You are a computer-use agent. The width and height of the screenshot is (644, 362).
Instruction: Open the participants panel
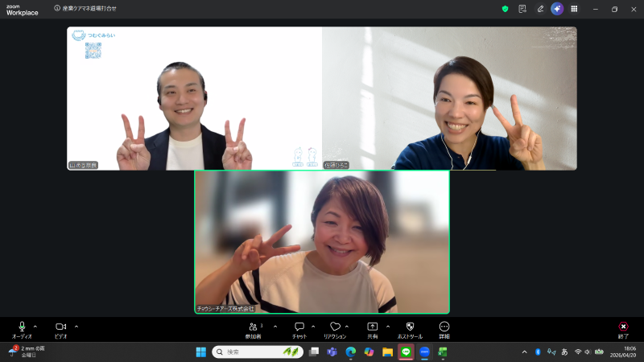(254, 329)
